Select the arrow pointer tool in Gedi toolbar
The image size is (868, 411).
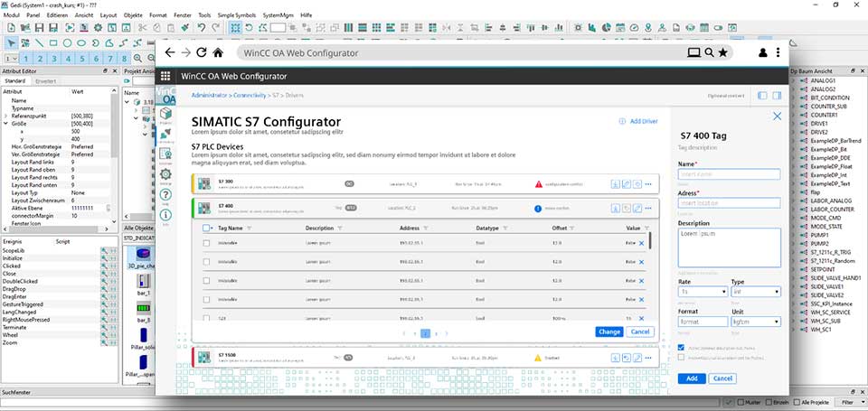[x=12, y=42]
